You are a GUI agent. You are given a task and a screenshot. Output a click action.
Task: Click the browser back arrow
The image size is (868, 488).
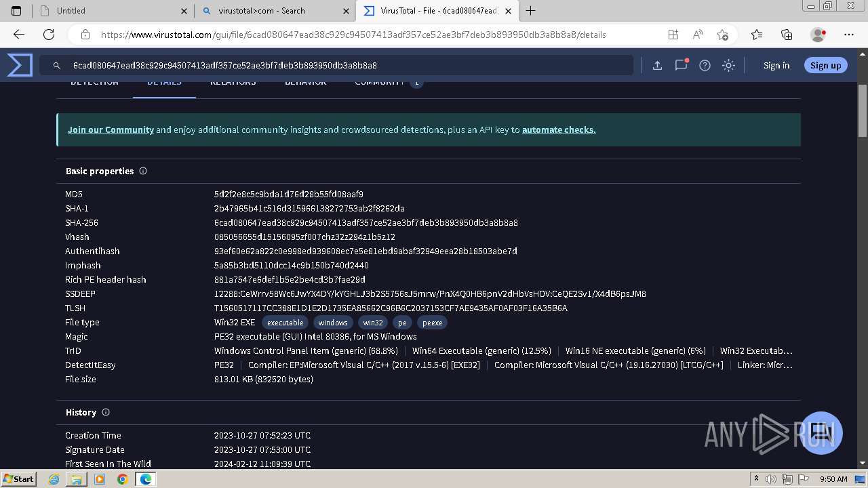point(19,35)
